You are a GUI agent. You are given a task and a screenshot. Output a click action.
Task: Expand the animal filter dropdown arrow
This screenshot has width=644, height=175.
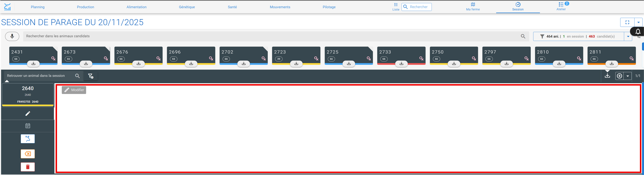(628, 36)
